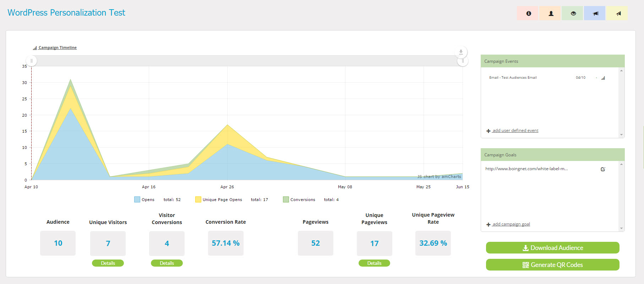The image size is (644, 284).
Task: Click the paper plane send icon button
Action: coord(617,13)
